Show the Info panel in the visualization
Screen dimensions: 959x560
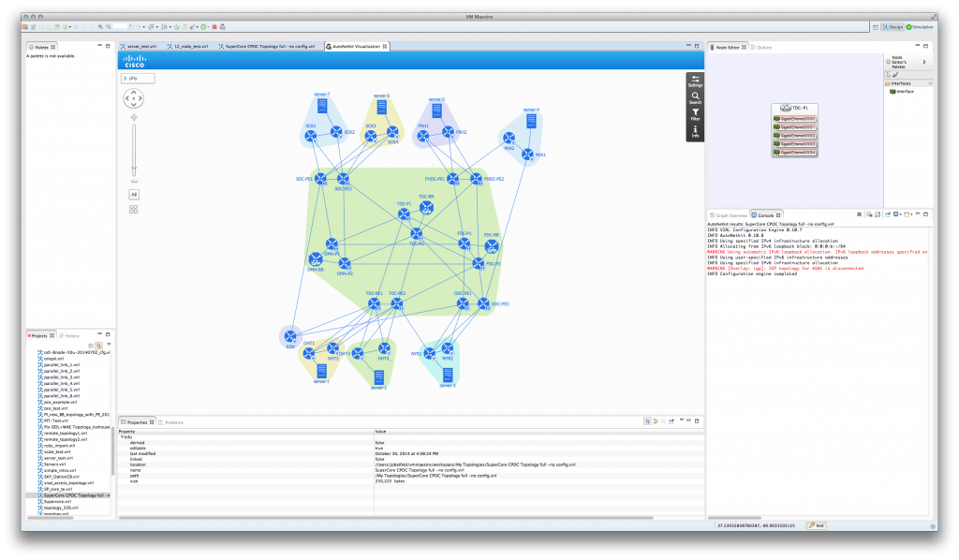coord(695,132)
